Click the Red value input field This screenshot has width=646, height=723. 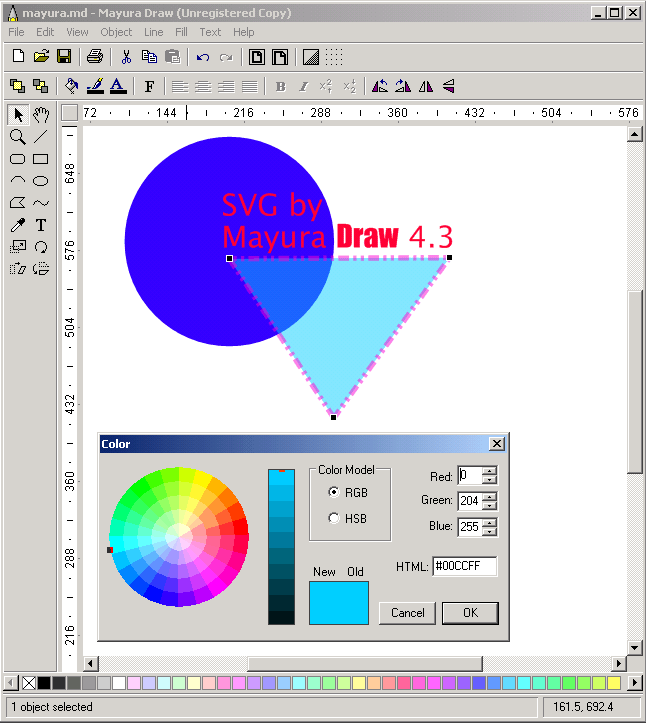470,475
